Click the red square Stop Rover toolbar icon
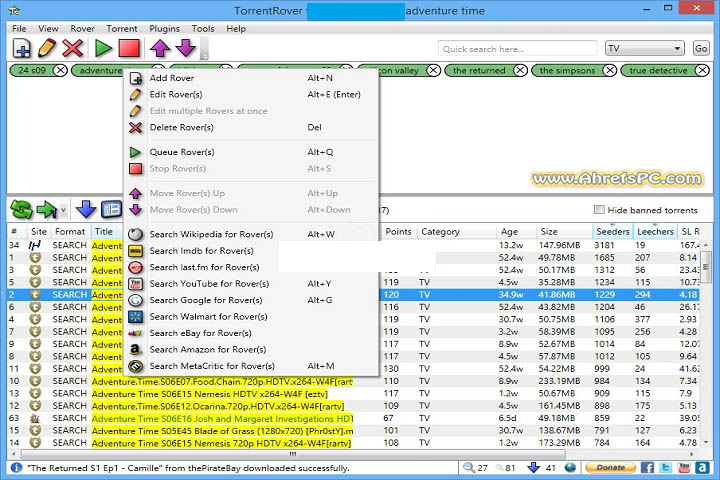Screen dimensions: 720x480 tap(129, 48)
